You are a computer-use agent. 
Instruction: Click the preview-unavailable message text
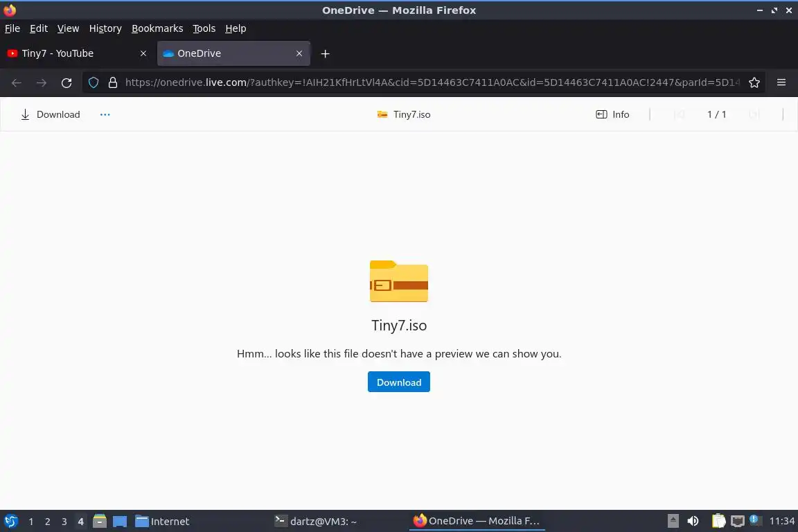tap(399, 354)
